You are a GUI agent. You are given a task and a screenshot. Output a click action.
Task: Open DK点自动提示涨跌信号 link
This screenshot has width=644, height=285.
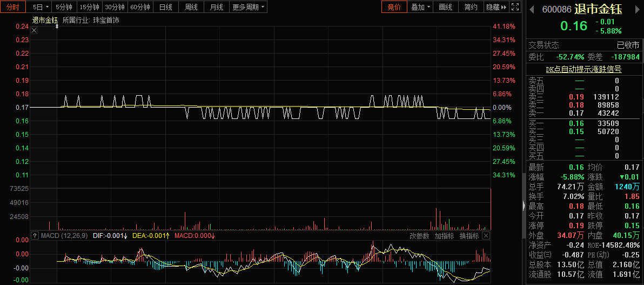[x=583, y=70]
